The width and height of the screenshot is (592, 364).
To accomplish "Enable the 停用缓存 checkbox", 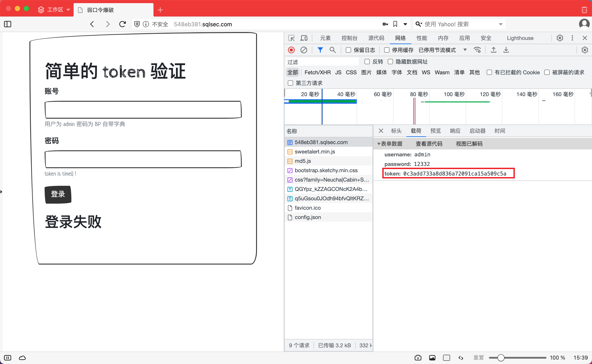I will pyautogui.click(x=387, y=50).
